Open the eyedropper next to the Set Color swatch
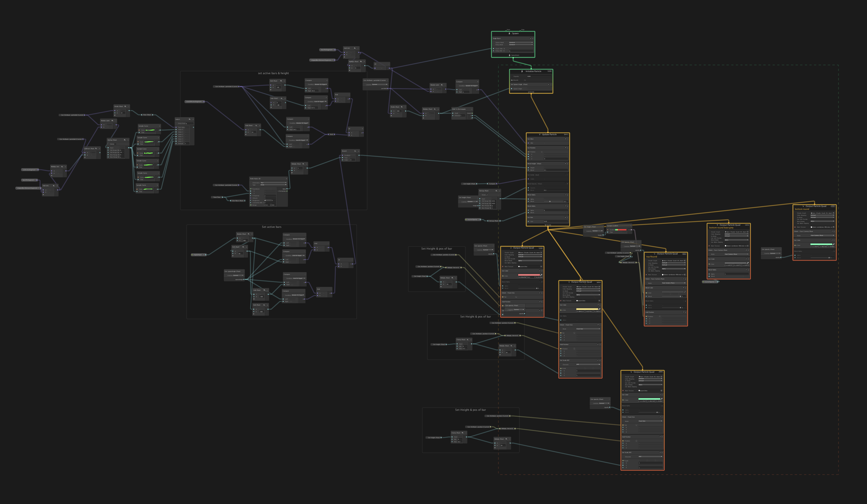This screenshot has width=867, height=504. pyautogui.click(x=541, y=275)
